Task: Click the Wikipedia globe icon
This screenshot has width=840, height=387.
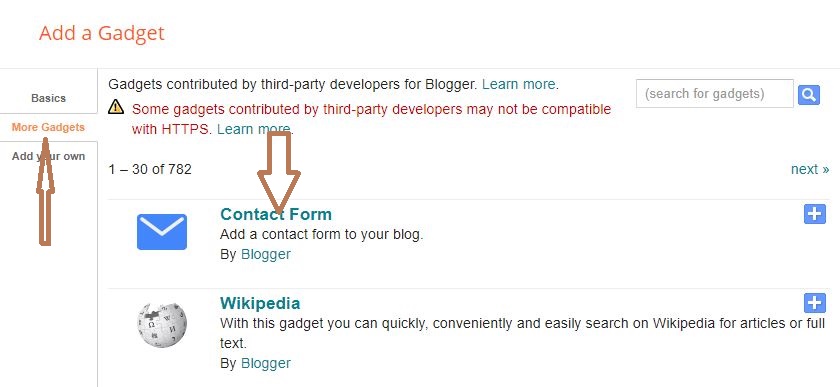Action: pos(162,324)
